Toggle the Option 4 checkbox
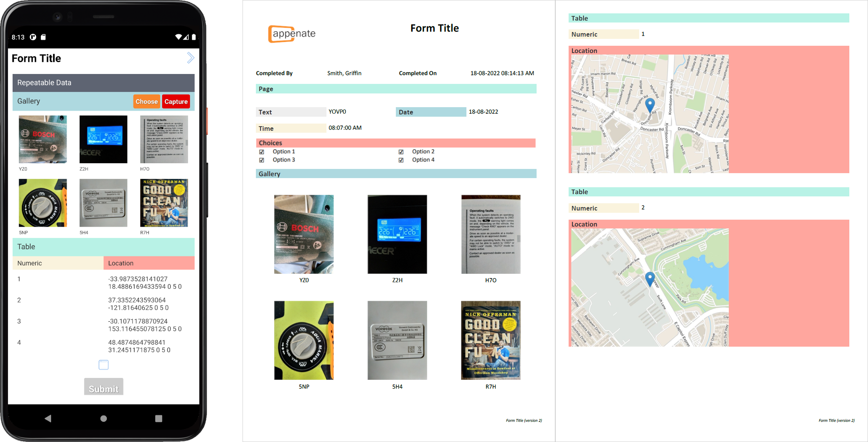The width and height of the screenshot is (868, 442). coord(401,160)
